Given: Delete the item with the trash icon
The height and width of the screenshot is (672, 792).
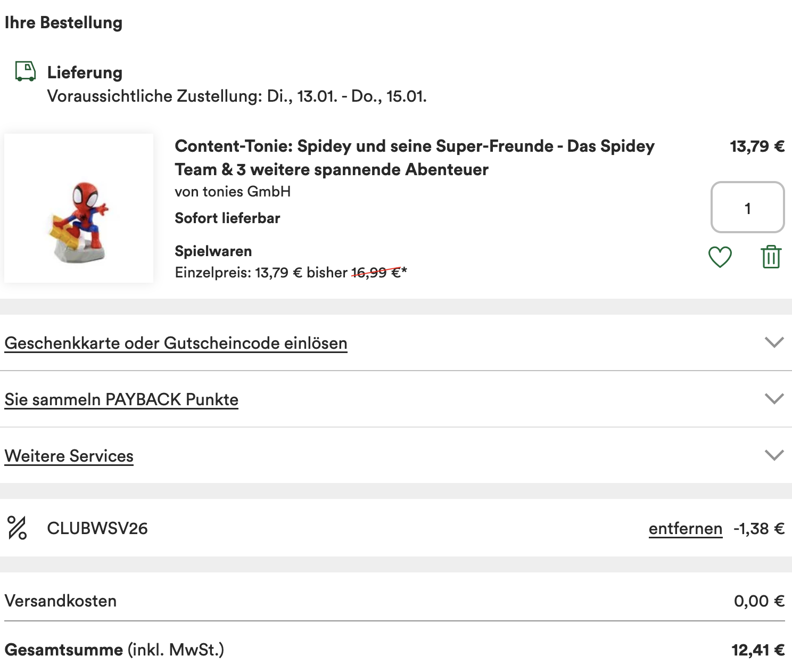Looking at the screenshot, I should pyautogui.click(x=771, y=257).
